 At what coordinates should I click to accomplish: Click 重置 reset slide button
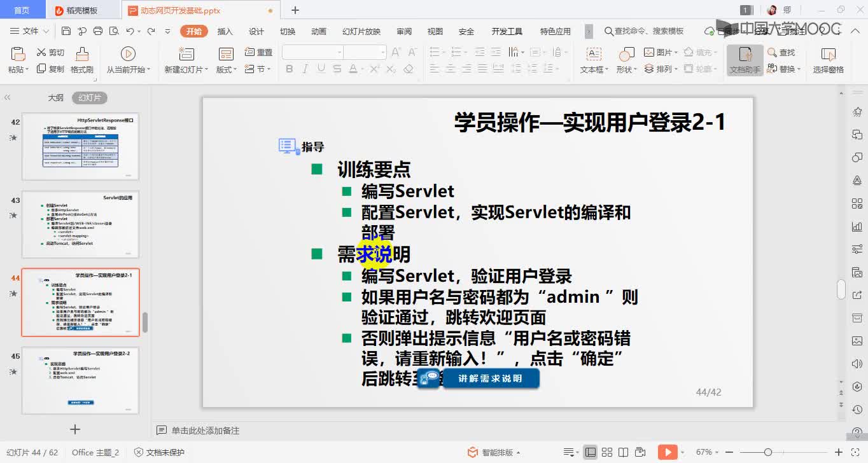click(x=259, y=53)
